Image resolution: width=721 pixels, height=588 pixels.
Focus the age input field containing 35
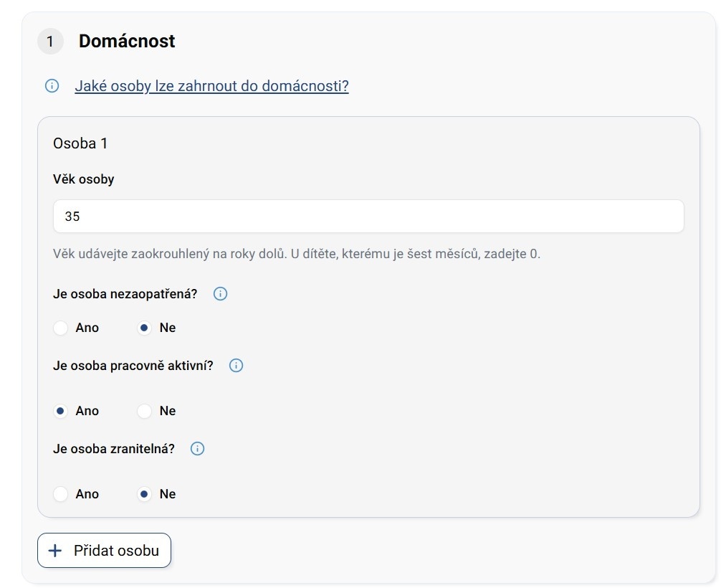pos(368,216)
